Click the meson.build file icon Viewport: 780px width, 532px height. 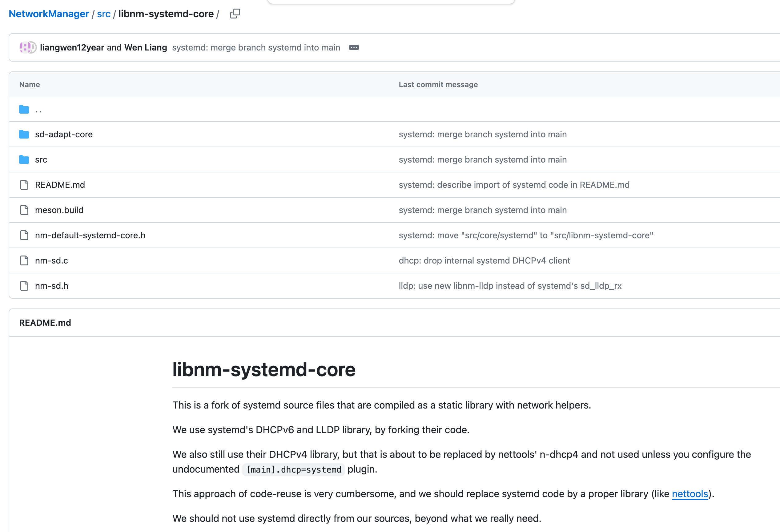coord(24,210)
